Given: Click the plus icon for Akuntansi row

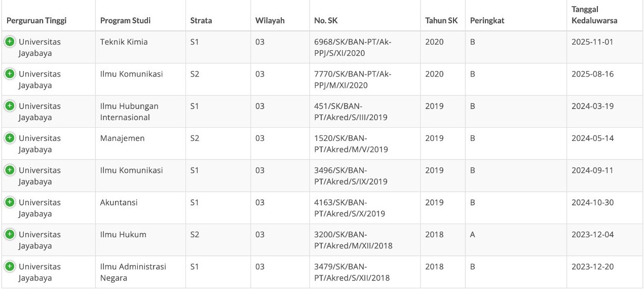Looking at the screenshot, I should pos(10,202).
